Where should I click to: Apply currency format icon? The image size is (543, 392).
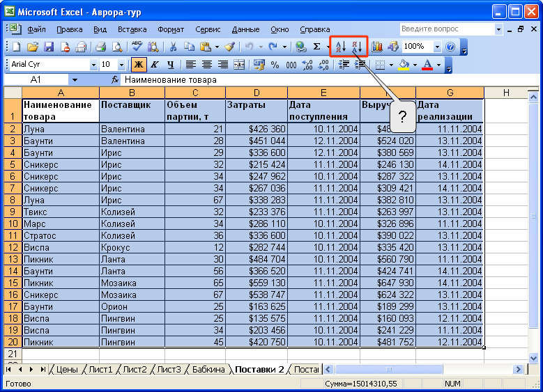[x=259, y=65]
